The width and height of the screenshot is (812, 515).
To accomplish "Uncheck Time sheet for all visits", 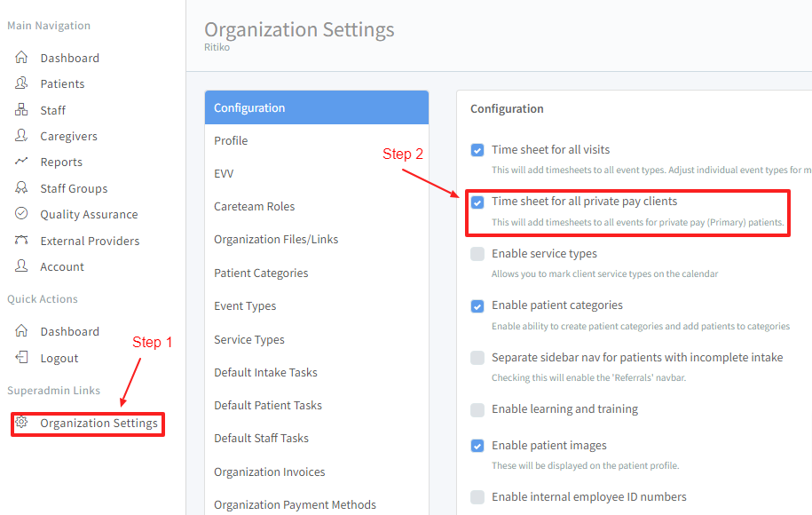I will (477, 150).
